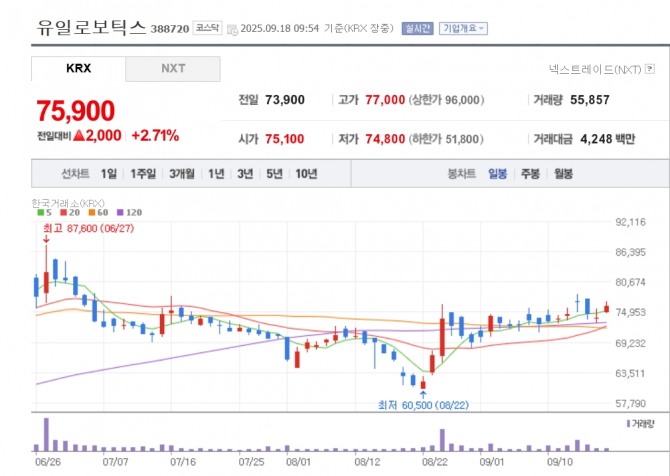Open the 넥스트레이드(NXT) help icon
This screenshot has height=476, width=670.
tap(650, 68)
